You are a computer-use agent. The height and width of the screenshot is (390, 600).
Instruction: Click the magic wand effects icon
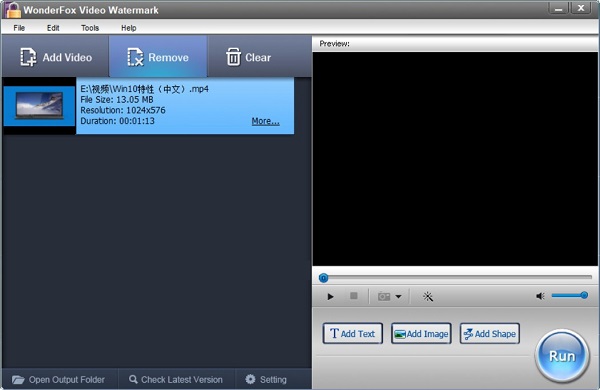pos(428,297)
